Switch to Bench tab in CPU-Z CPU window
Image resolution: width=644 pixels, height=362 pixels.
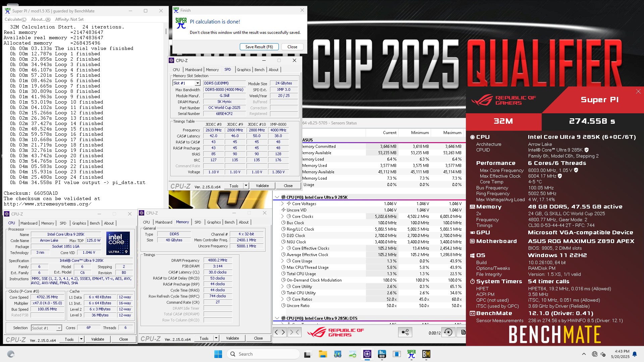(95, 223)
